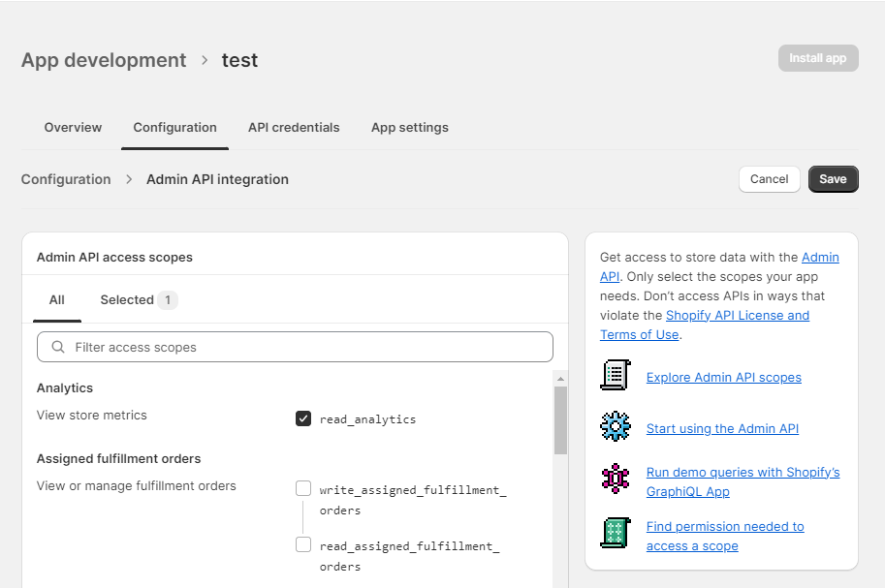The image size is (885, 588).
Task: Select the All scopes tab
Action: point(57,300)
